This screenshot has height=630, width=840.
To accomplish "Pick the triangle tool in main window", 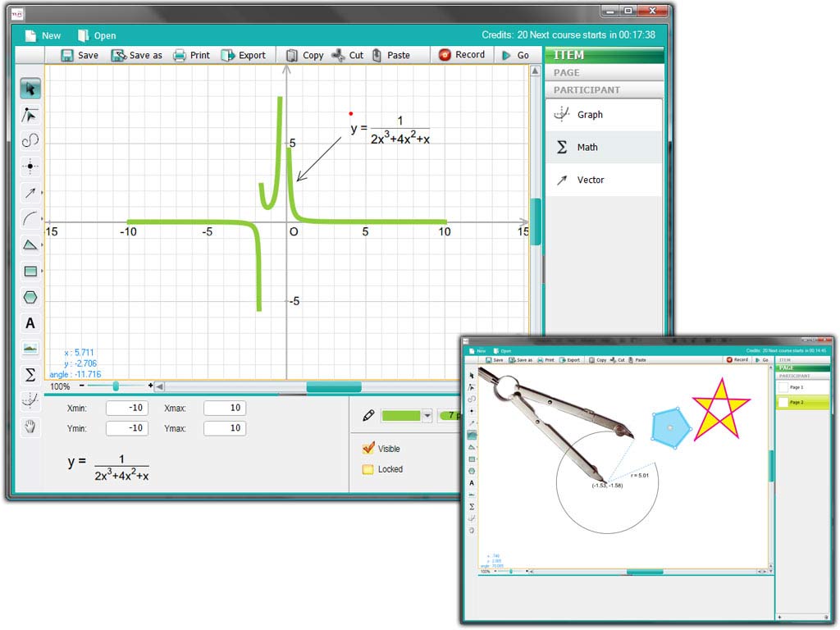I will pyautogui.click(x=30, y=244).
